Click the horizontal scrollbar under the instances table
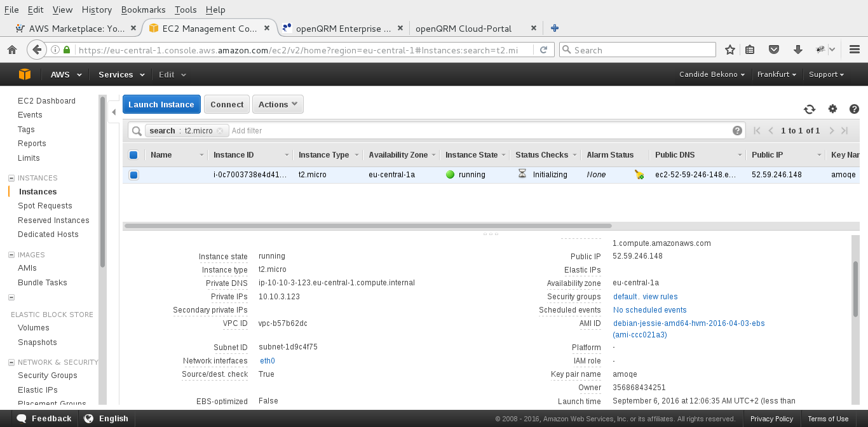Image resolution: width=868 pixels, height=427 pixels. (x=368, y=226)
